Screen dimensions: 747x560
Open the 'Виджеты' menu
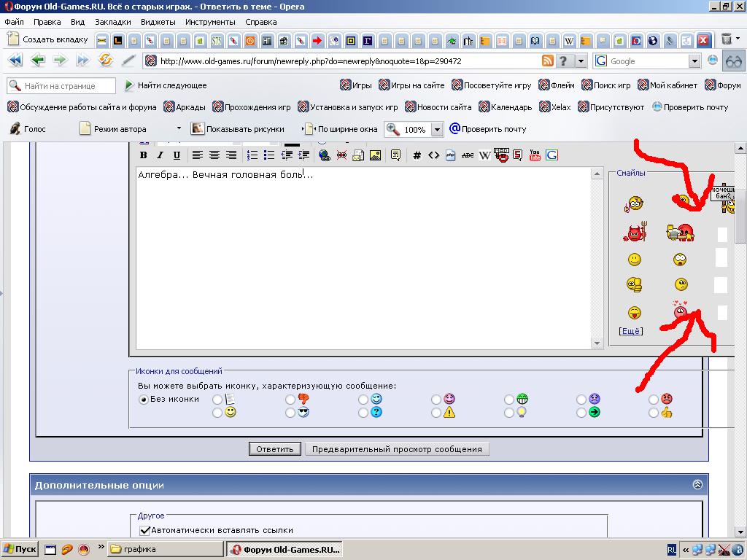[158, 22]
